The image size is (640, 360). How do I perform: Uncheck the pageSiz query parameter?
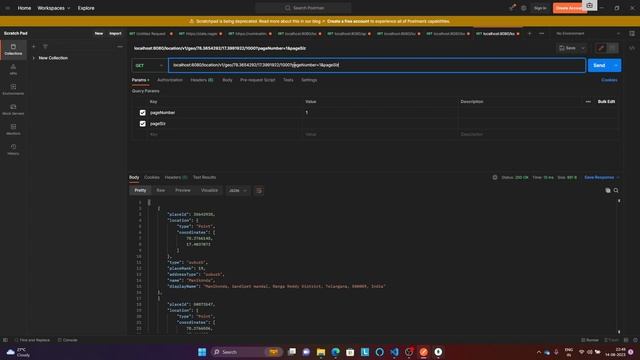coord(142,124)
